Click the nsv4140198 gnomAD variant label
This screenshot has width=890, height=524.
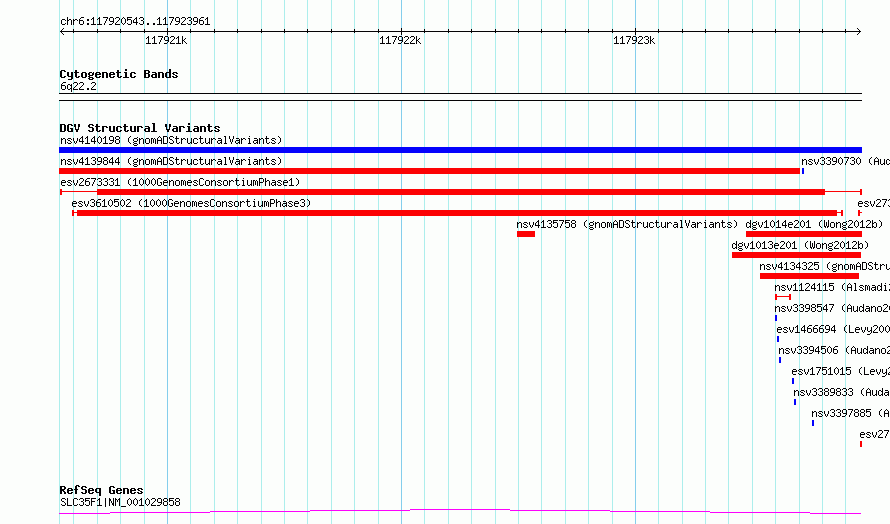[171, 140]
